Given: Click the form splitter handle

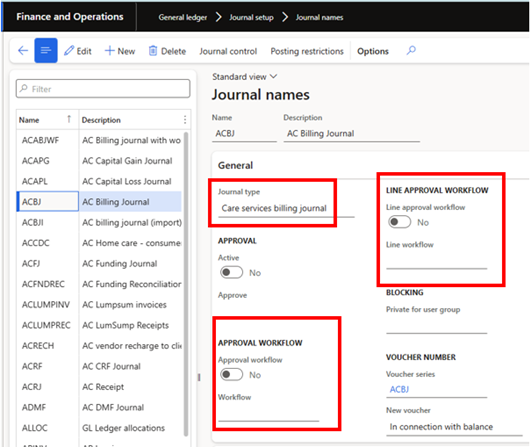Looking at the screenshot, I should pyautogui.click(x=199, y=377).
